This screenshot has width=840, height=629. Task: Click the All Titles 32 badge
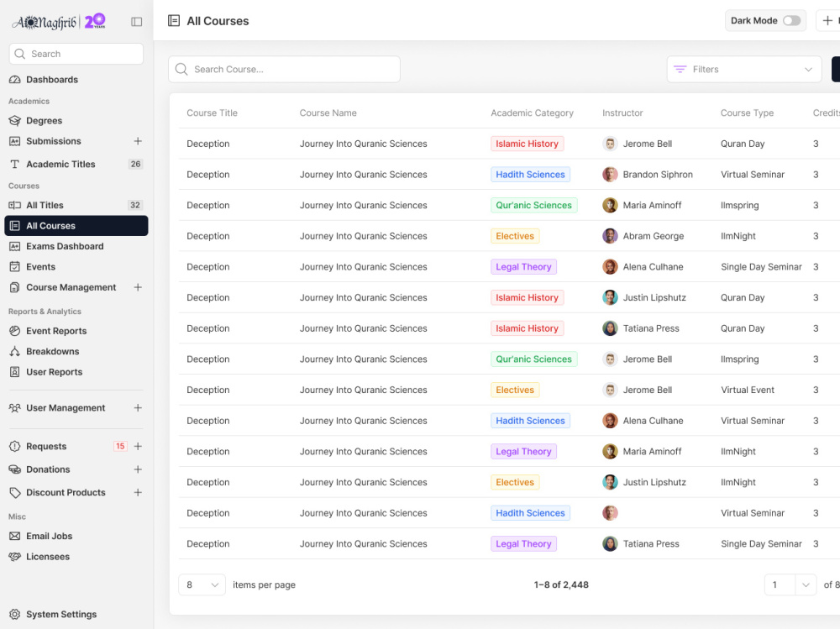135,205
